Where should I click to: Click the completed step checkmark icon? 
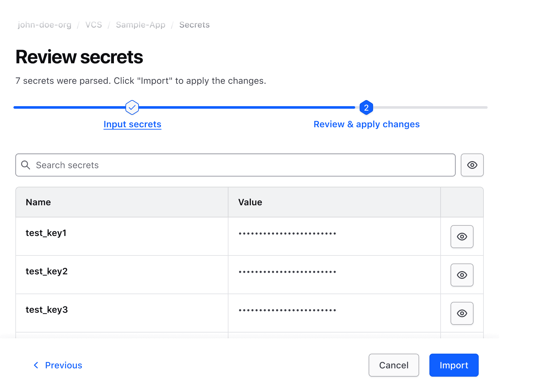[x=132, y=107]
